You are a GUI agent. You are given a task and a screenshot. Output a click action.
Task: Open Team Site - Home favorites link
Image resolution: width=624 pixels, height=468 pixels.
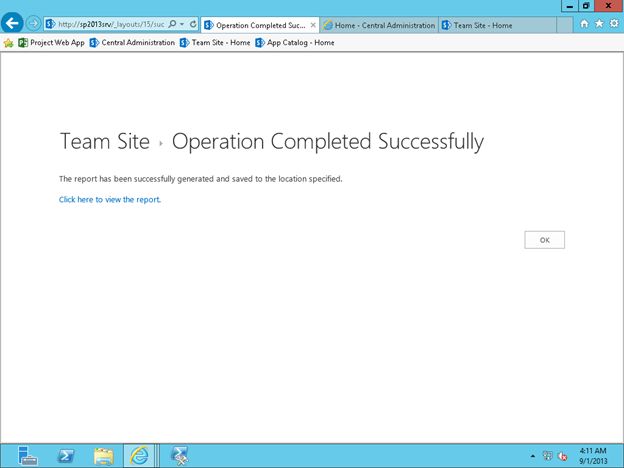pyautogui.click(x=215, y=43)
